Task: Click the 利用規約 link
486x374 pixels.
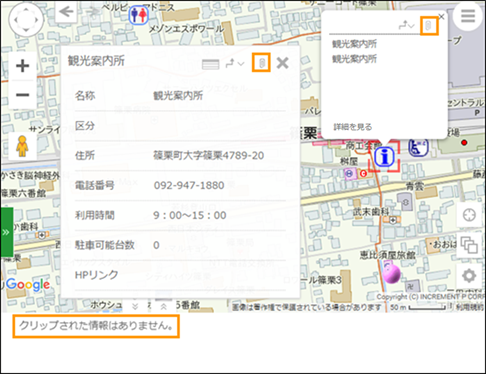Action: click(x=470, y=307)
